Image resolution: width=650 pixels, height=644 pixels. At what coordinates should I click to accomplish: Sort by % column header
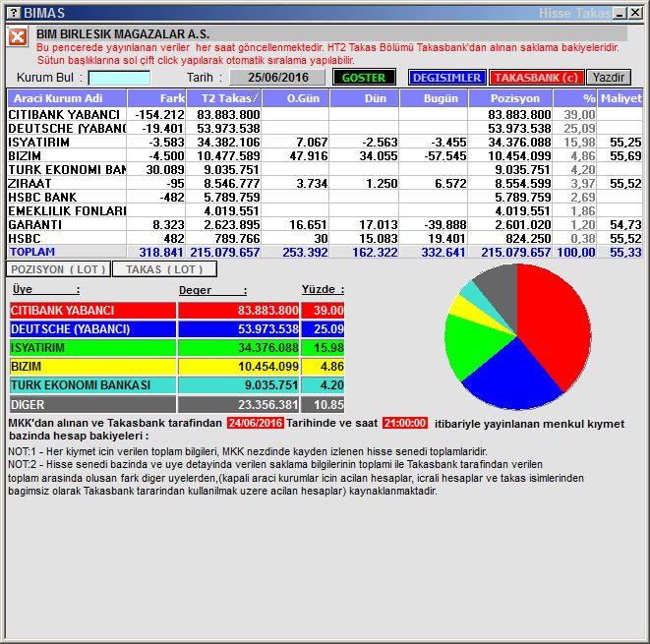[575, 98]
